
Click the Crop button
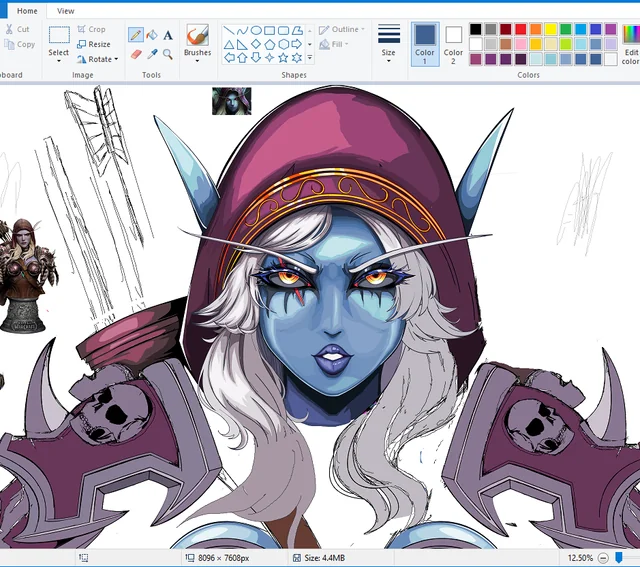pos(91,29)
